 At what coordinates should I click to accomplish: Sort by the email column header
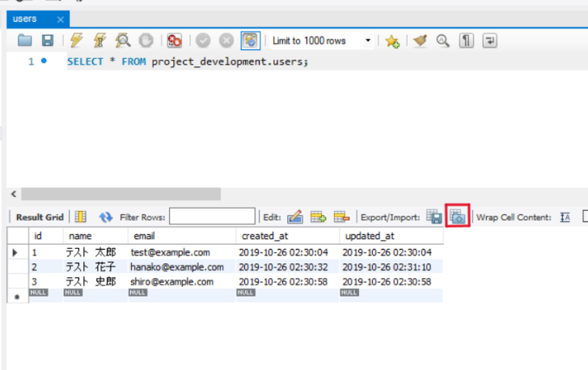point(146,236)
